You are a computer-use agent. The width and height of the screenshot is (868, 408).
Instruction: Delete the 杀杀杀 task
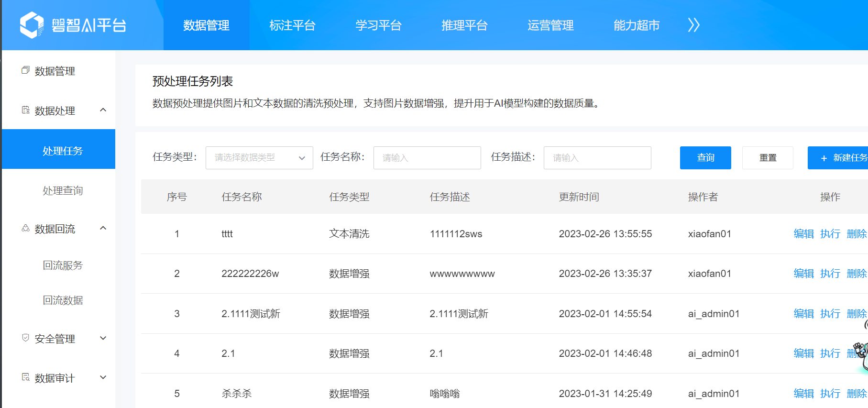(856, 393)
